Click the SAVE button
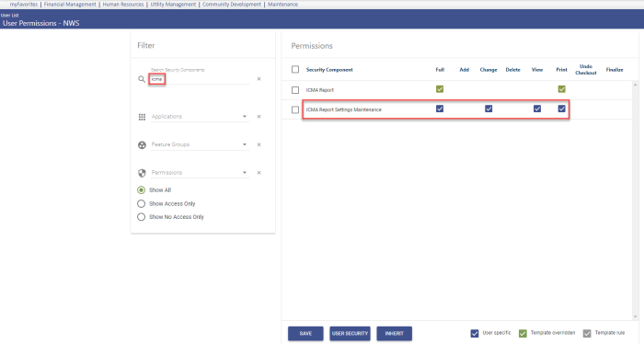The height and width of the screenshot is (344, 644). (x=305, y=333)
